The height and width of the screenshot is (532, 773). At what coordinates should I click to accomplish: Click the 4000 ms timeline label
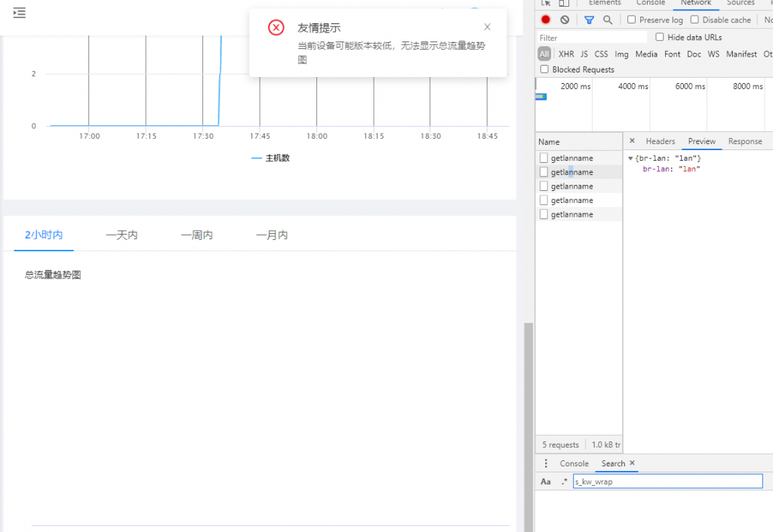[x=633, y=86]
